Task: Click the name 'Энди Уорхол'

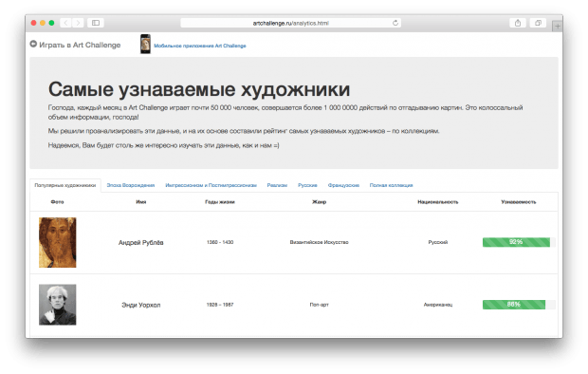Action: tap(141, 305)
